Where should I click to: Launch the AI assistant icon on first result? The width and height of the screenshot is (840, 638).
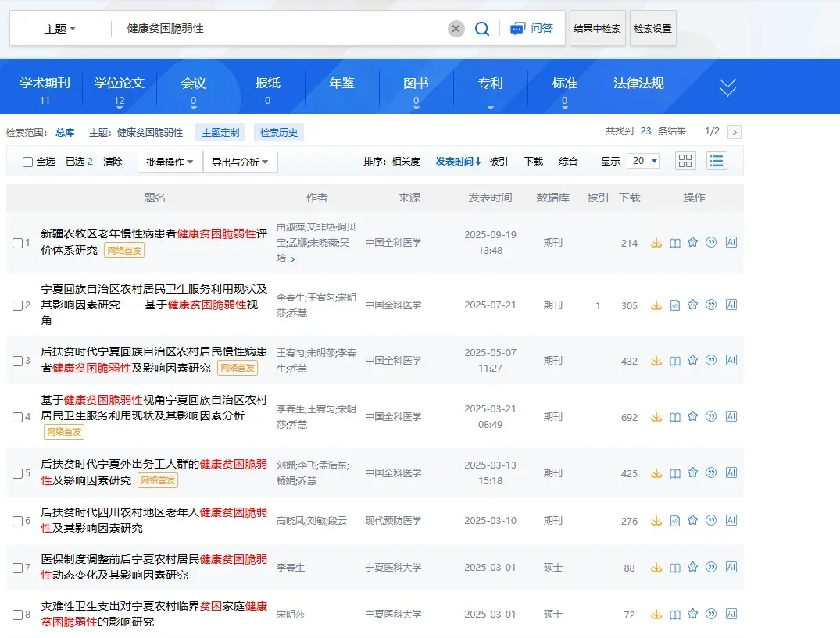click(731, 243)
